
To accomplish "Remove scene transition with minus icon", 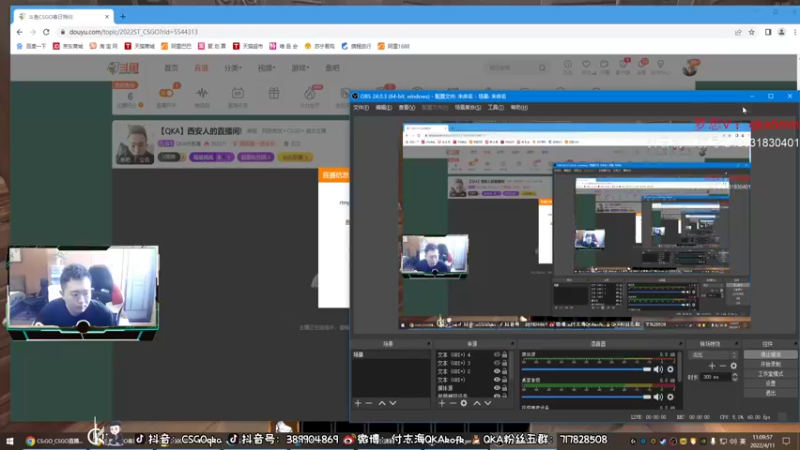I will coord(722,366).
